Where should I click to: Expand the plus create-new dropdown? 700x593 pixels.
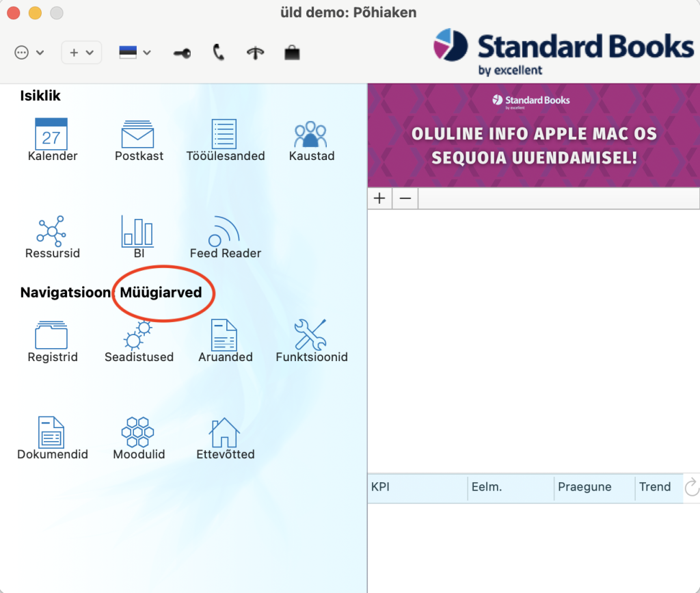click(81, 53)
